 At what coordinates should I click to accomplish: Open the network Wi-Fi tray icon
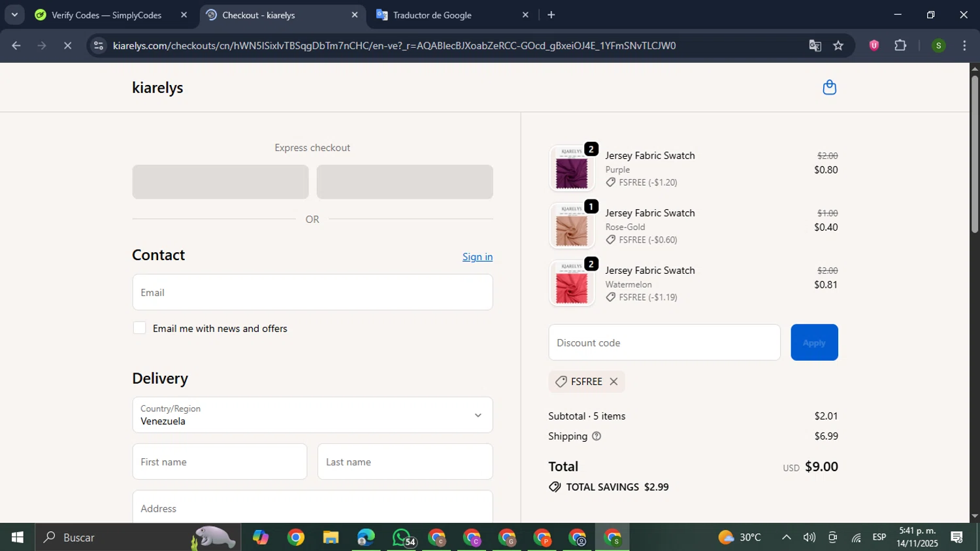click(x=856, y=537)
